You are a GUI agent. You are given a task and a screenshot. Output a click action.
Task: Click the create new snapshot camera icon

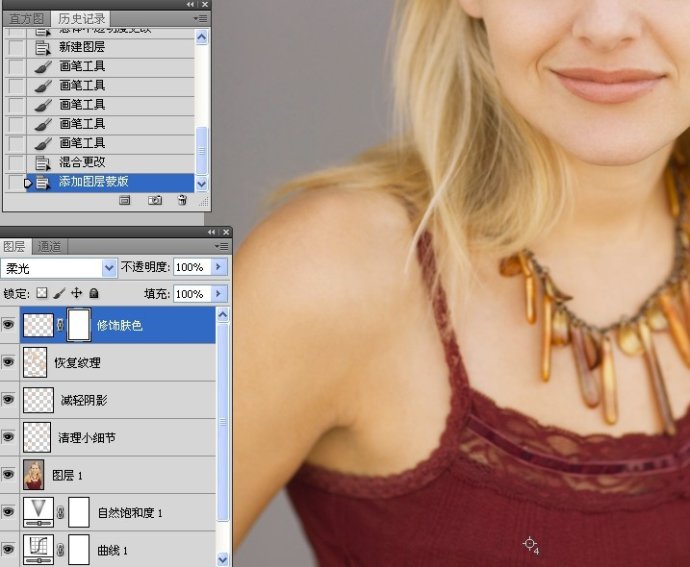click(x=154, y=201)
